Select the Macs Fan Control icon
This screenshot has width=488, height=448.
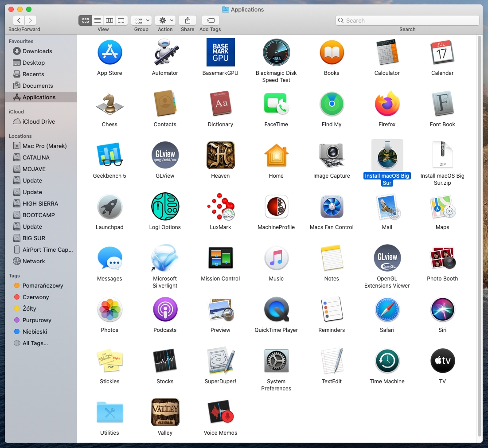pyautogui.click(x=332, y=206)
